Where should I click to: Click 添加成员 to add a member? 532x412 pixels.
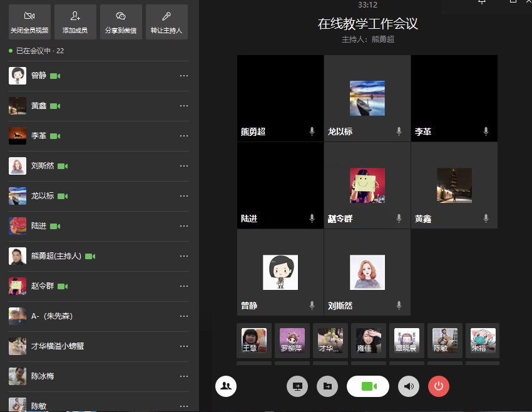pyautogui.click(x=75, y=22)
